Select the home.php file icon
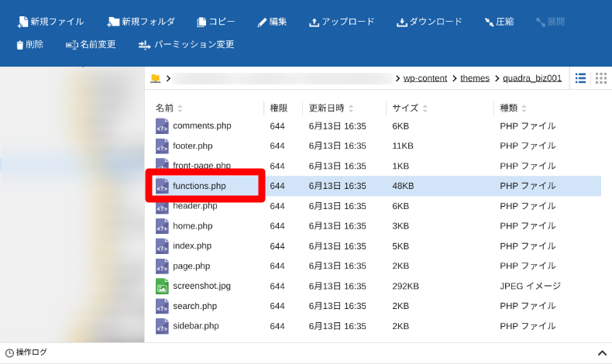The width and height of the screenshot is (612, 364). 162,226
